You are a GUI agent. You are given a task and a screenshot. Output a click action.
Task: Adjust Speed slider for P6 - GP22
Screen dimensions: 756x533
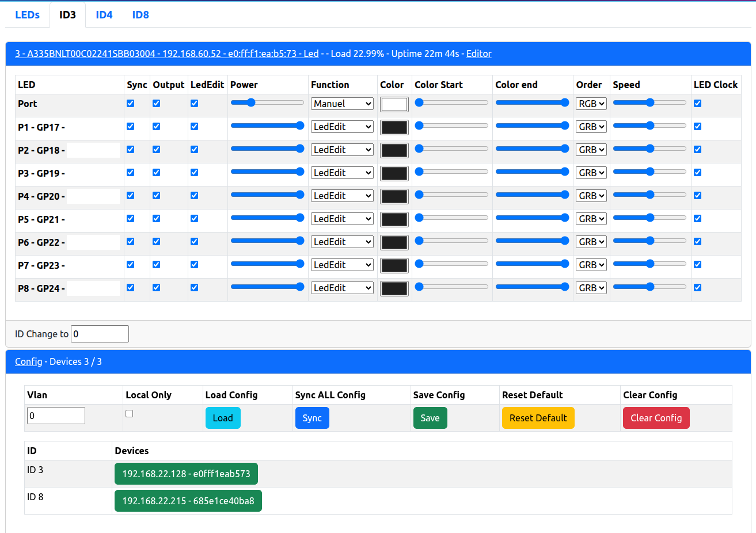(649, 241)
